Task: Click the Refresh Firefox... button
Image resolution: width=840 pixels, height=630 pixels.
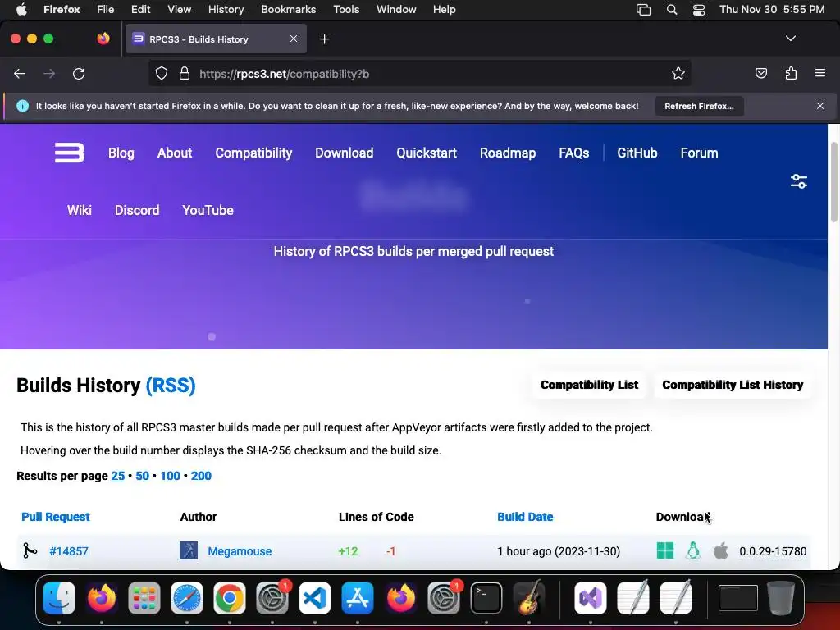Action: (x=699, y=106)
